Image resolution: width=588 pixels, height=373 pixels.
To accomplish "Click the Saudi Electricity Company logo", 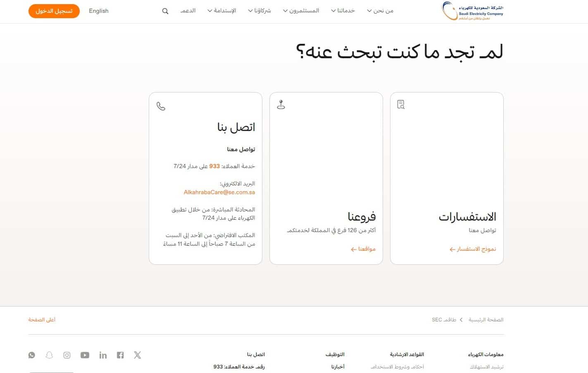I will coord(472,11).
